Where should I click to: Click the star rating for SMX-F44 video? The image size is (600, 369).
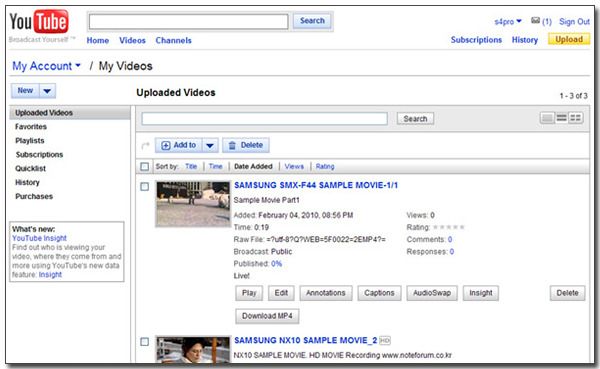tap(448, 227)
